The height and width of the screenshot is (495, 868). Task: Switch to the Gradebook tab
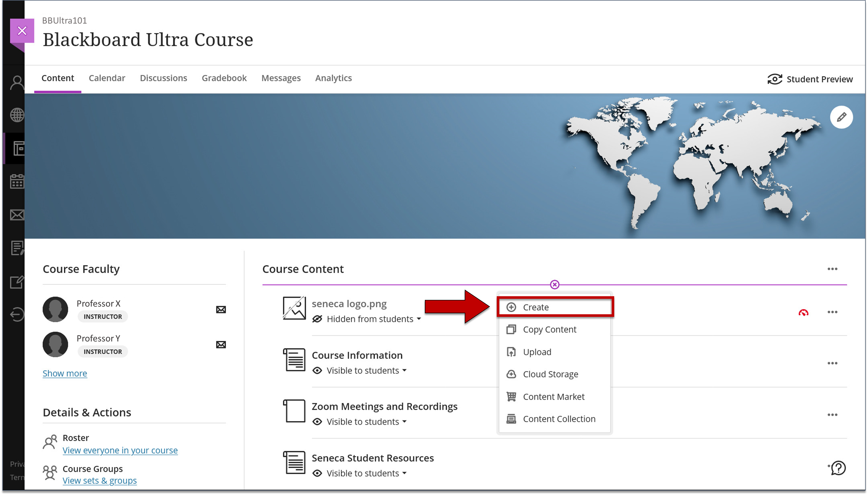(224, 78)
